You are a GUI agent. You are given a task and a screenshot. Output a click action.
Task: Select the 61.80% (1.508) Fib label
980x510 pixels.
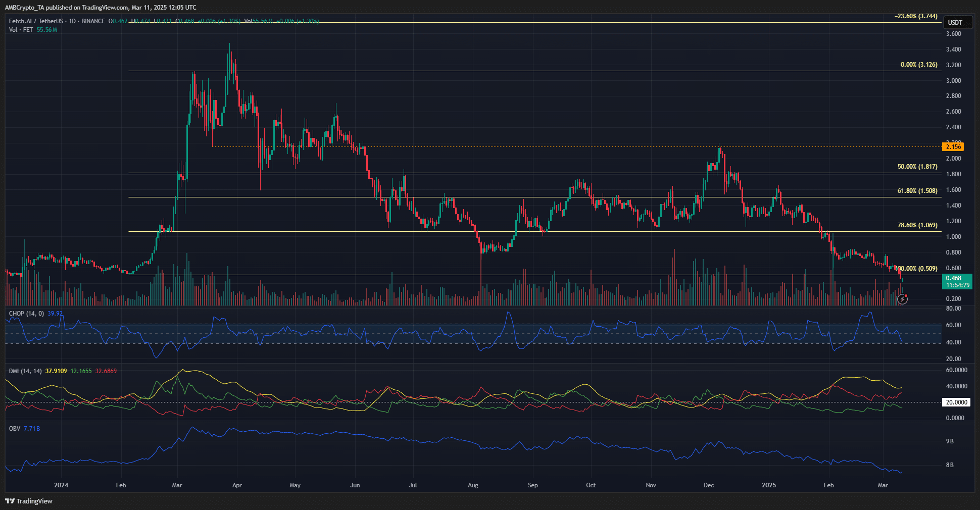tap(917, 191)
